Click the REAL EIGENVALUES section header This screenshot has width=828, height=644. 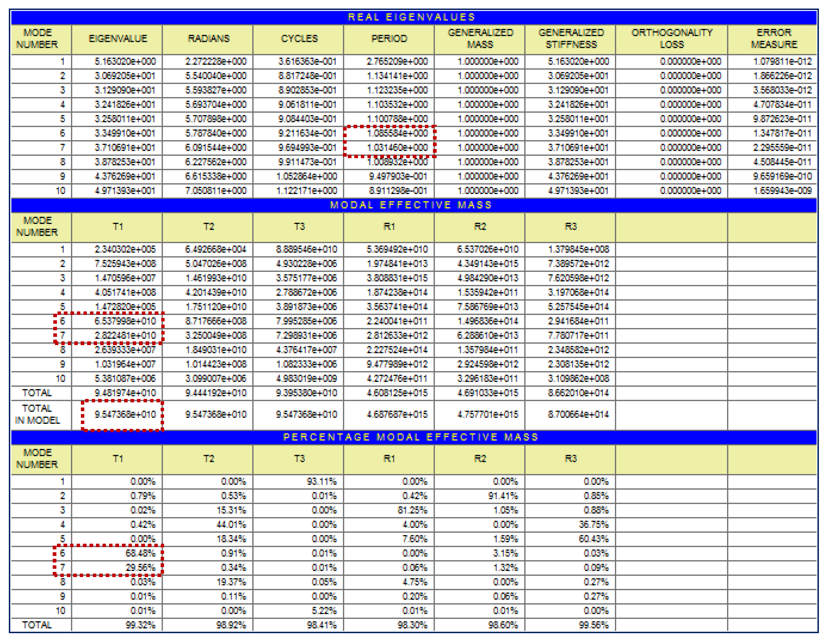(x=412, y=17)
